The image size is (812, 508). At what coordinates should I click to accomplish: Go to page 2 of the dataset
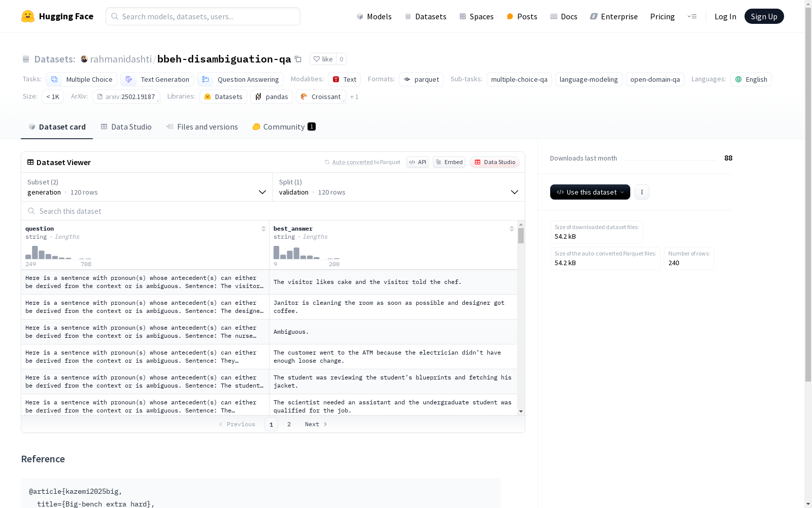click(289, 424)
